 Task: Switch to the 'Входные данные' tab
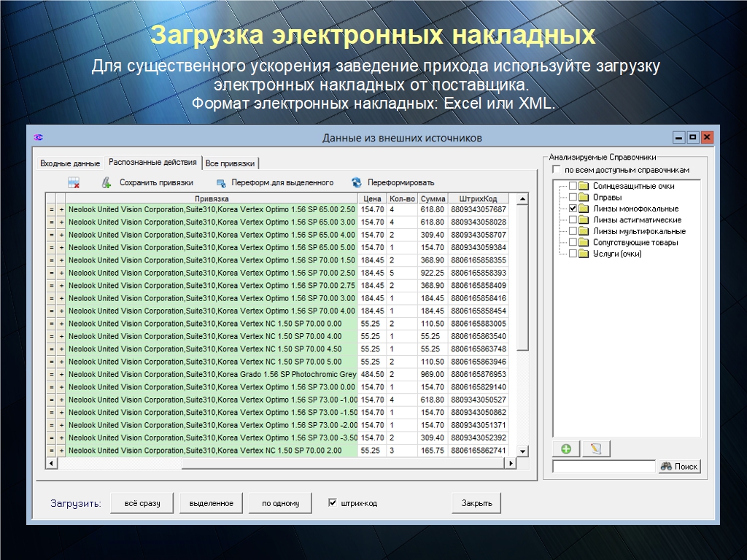pyautogui.click(x=70, y=163)
